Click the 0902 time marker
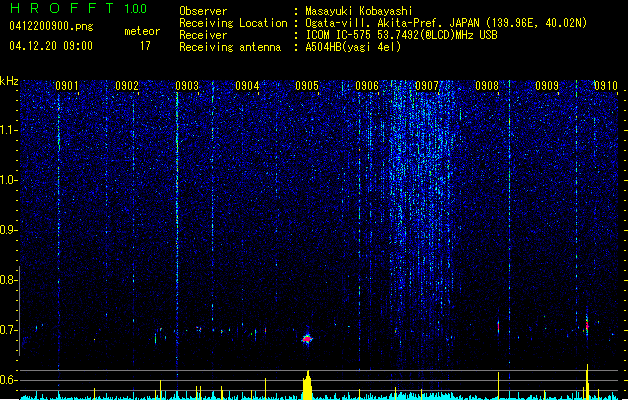 click(x=127, y=86)
